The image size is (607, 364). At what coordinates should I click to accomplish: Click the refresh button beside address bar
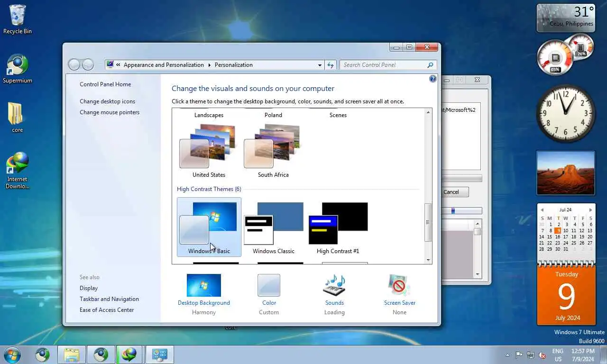pos(331,65)
